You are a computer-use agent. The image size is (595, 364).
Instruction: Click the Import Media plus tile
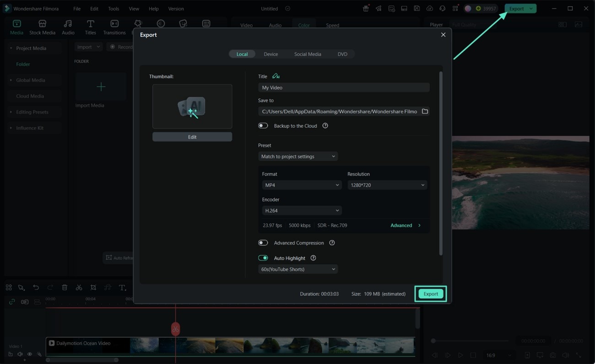pos(101,86)
